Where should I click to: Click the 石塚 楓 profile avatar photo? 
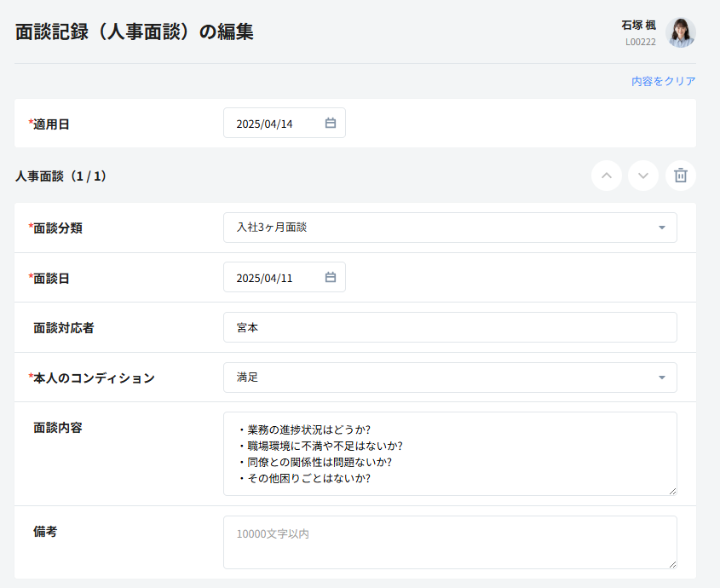(x=680, y=32)
